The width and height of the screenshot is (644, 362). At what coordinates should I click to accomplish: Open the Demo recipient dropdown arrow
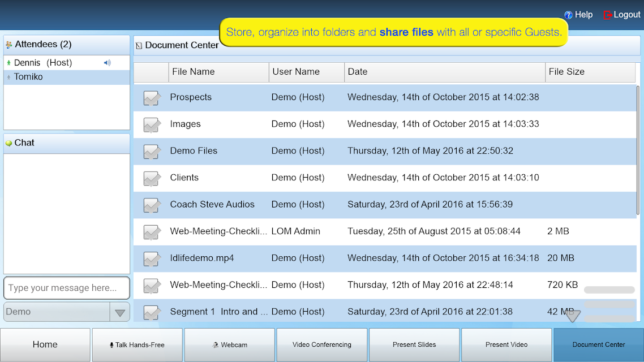tap(120, 312)
